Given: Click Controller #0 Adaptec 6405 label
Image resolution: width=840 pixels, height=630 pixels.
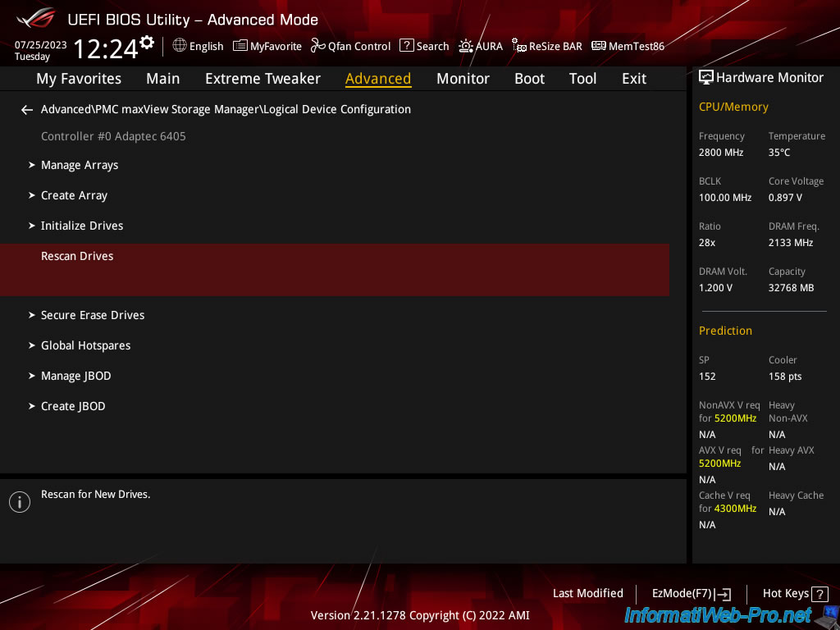Looking at the screenshot, I should point(113,136).
